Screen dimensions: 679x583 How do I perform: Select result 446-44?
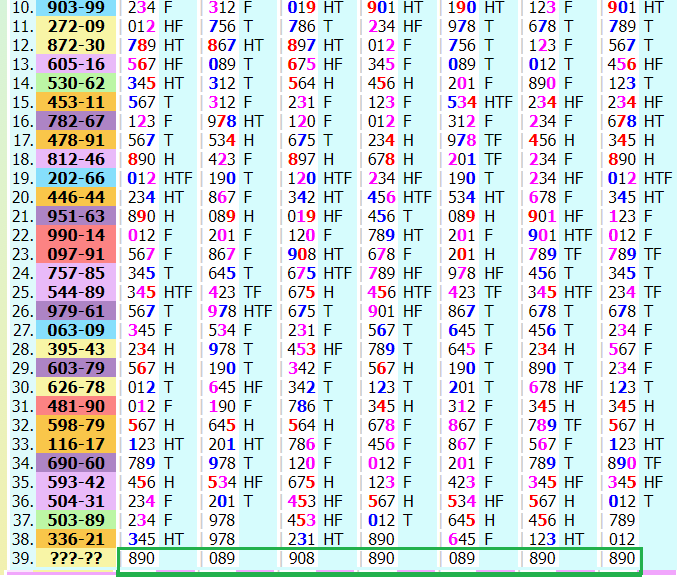pos(76,198)
